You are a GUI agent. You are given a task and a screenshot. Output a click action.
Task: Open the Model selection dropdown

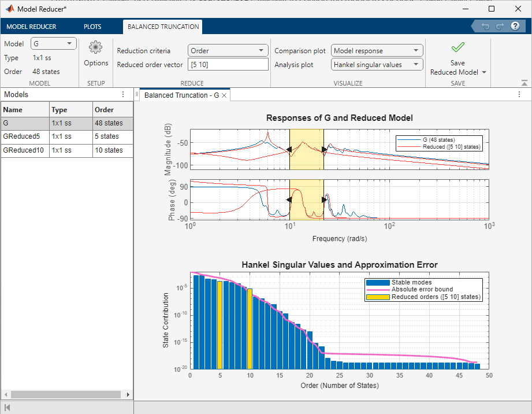pyautogui.click(x=54, y=44)
